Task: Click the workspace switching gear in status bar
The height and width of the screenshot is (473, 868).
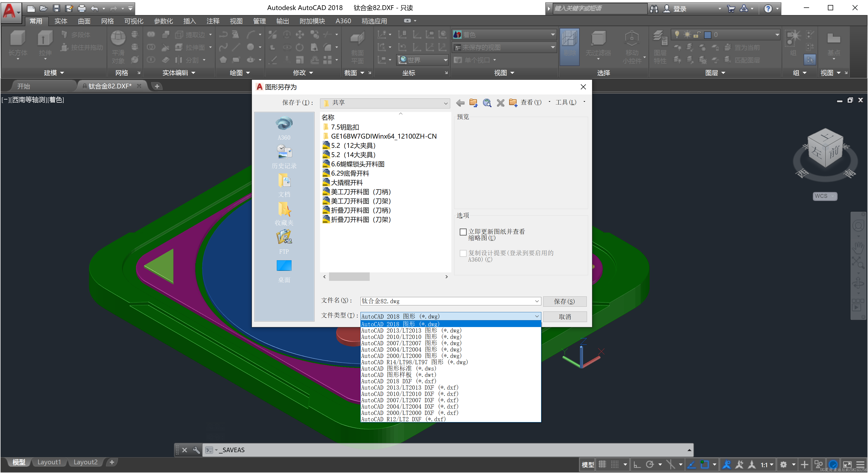Action: 783,465
